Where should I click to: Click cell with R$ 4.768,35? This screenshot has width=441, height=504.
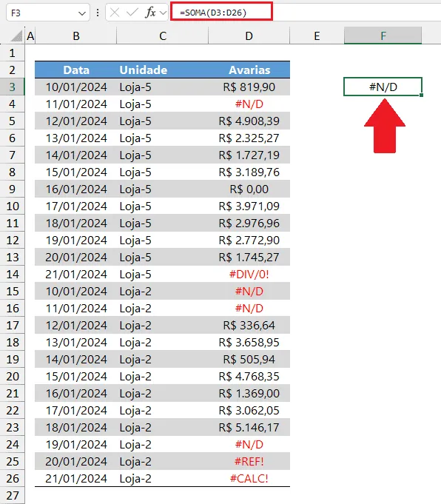[249, 377]
